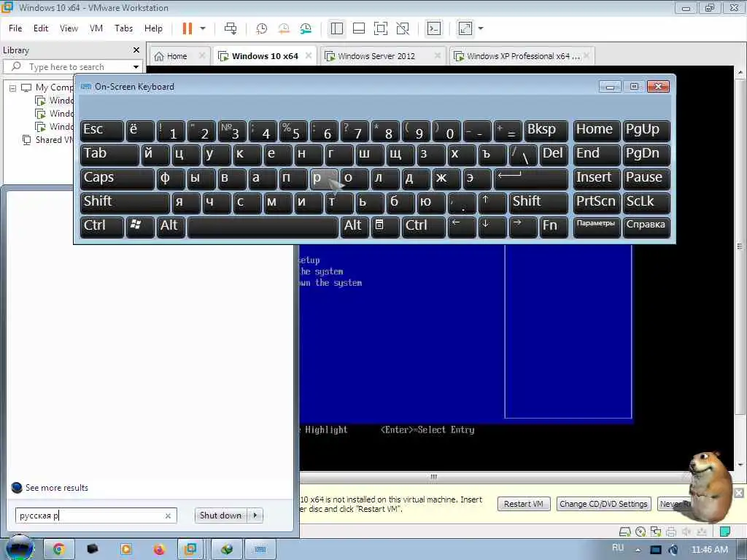The width and height of the screenshot is (747, 560).
Task: Open the Shut down options arrow
Action: (255, 516)
